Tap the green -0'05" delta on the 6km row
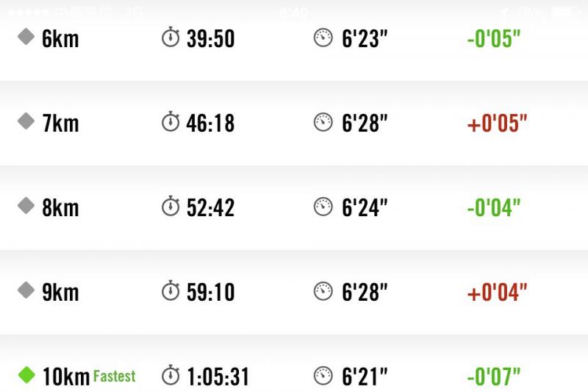 click(494, 38)
